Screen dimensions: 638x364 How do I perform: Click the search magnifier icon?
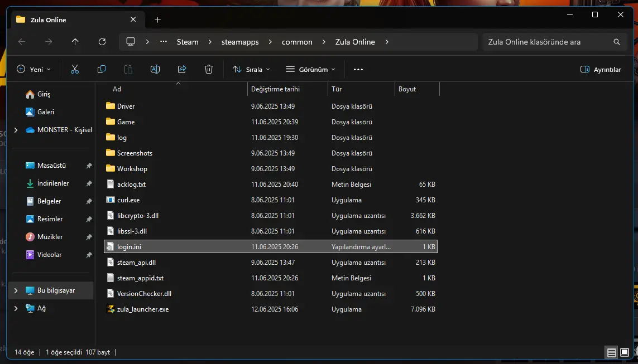pos(617,42)
